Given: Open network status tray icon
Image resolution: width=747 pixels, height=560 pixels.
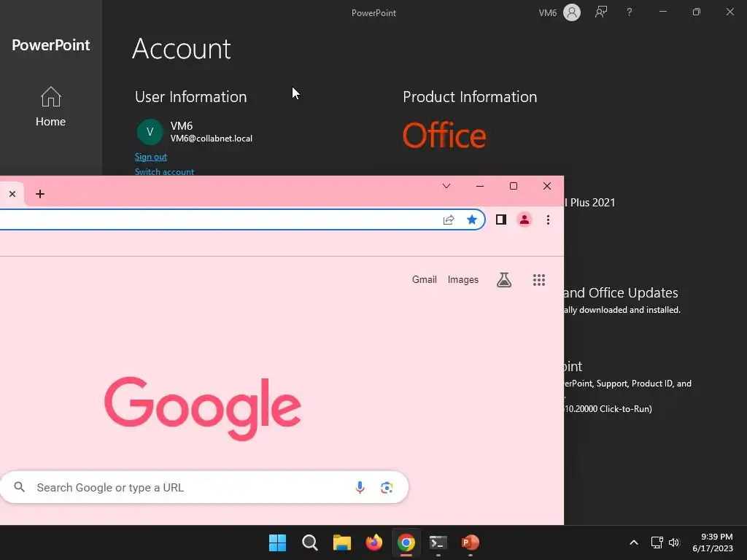Looking at the screenshot, I should point(657,542).
